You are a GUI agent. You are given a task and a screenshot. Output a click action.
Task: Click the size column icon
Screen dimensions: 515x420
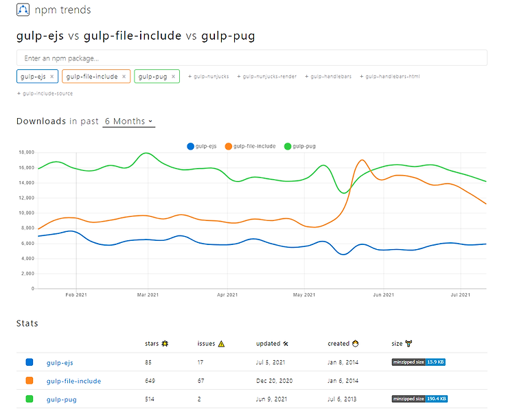pos(409,344)
